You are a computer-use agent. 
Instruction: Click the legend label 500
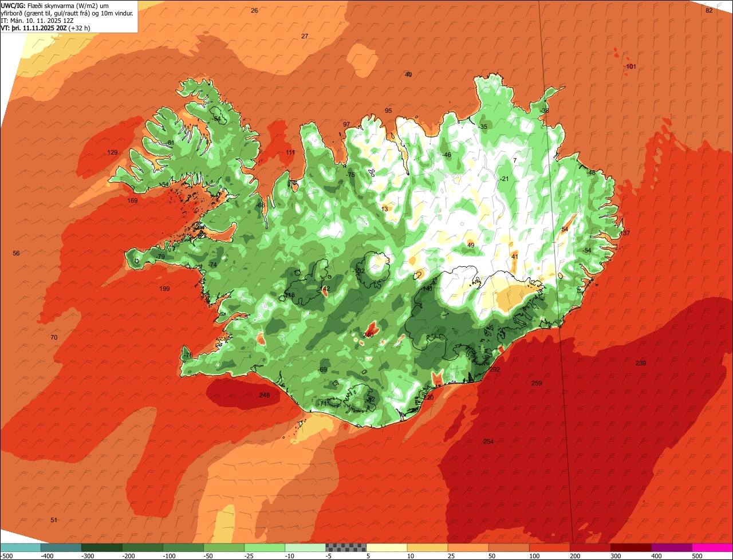pyautogui.click(x=697, y=556)
